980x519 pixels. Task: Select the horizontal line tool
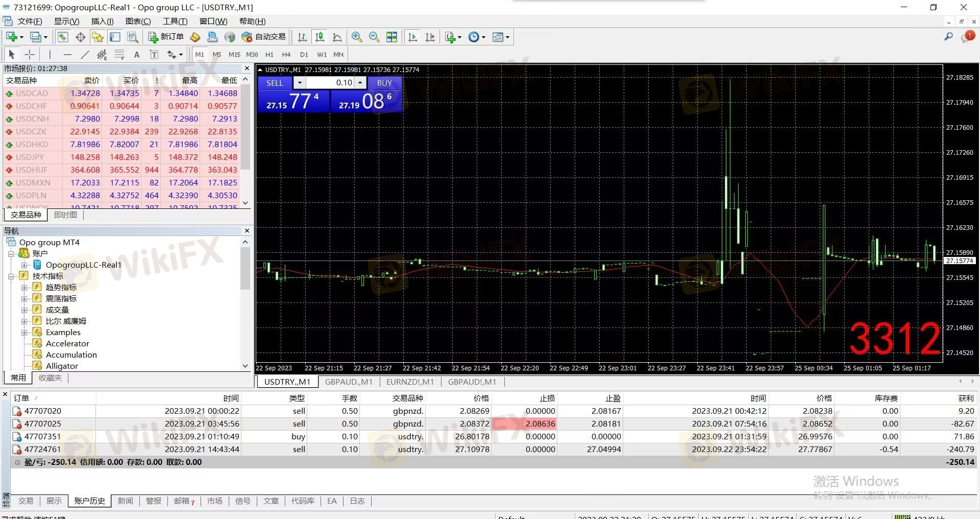coord(67,54)
